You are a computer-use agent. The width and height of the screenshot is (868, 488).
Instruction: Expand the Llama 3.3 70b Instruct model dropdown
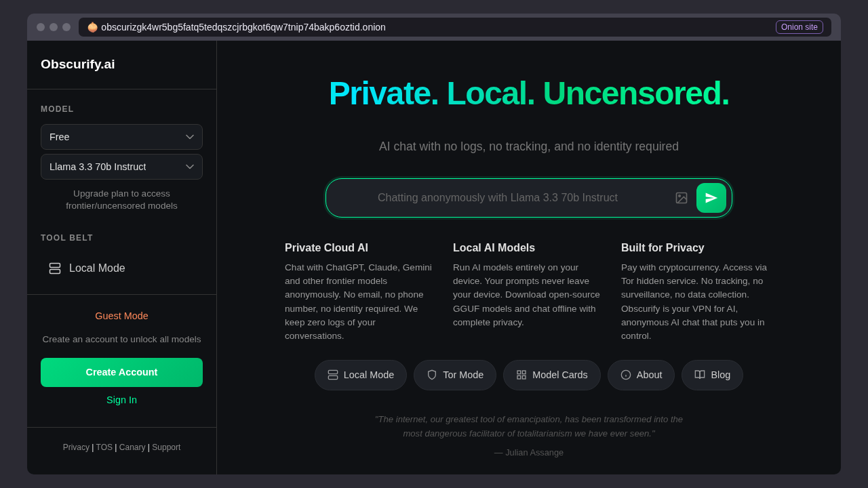point(121,167)
